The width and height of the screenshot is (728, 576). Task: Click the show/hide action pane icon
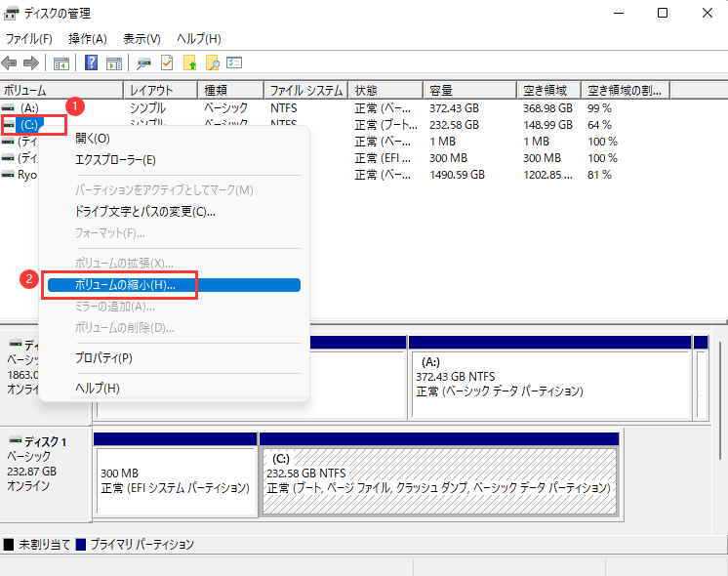[x=114, y=63]
